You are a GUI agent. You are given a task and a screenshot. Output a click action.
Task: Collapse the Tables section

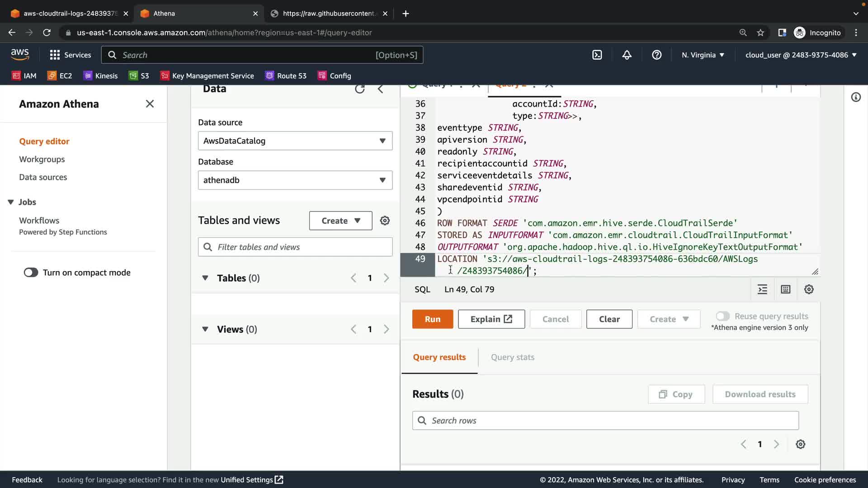click(x=205, y=278)
